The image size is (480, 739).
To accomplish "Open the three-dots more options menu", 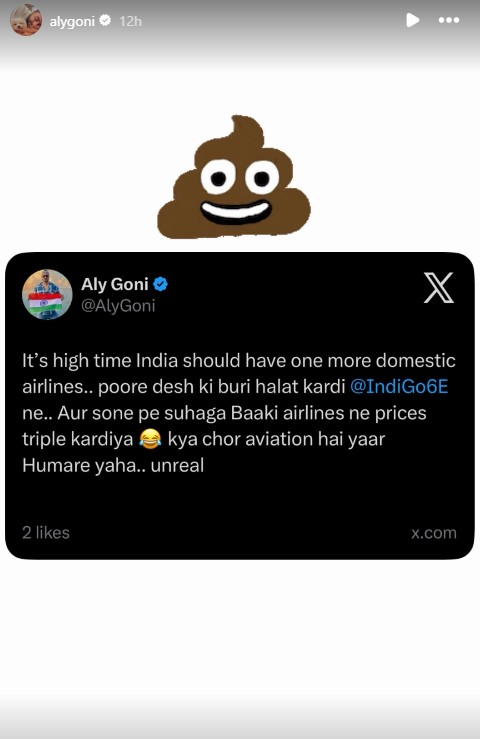I will point(448,20).
